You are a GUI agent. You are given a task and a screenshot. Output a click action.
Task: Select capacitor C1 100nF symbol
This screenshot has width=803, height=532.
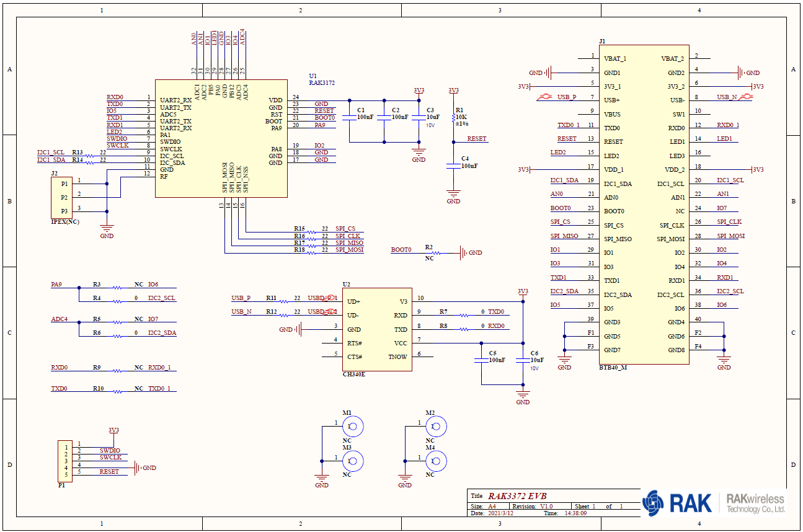click(349, 118)
